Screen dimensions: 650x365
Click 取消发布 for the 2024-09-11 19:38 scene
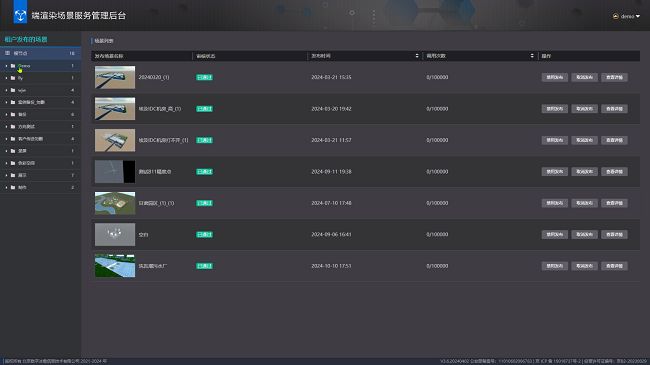tap(585, 171)
